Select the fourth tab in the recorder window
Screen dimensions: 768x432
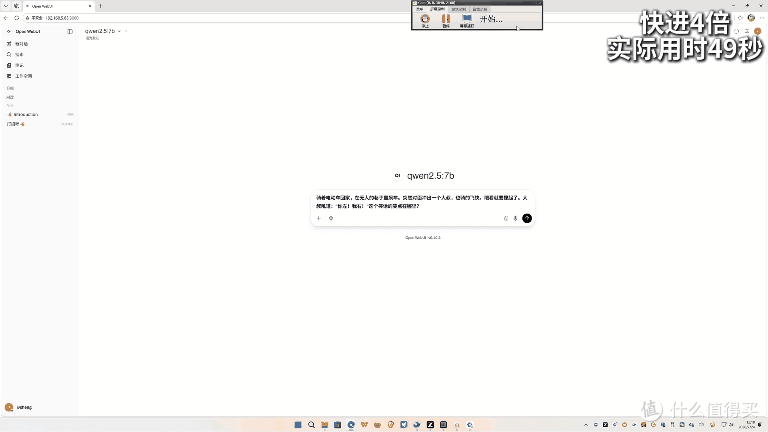point(480,9)
